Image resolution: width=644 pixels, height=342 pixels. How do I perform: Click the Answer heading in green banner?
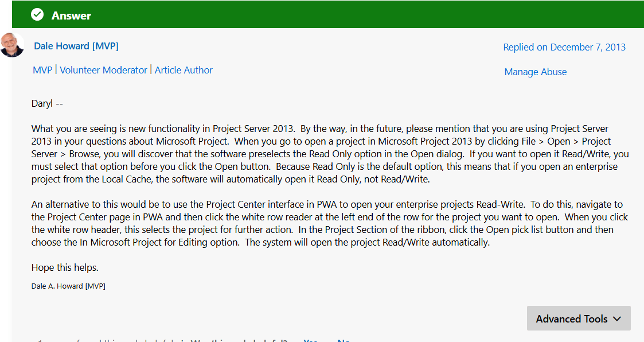[72, 15]
